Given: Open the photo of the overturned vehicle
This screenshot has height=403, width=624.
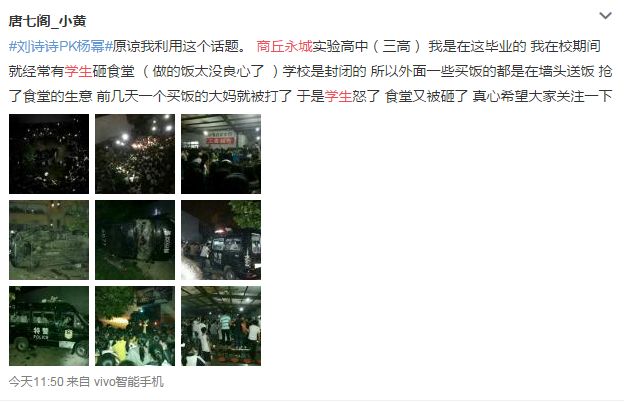Looking at the screenshot, I should (x=135, y=240).
